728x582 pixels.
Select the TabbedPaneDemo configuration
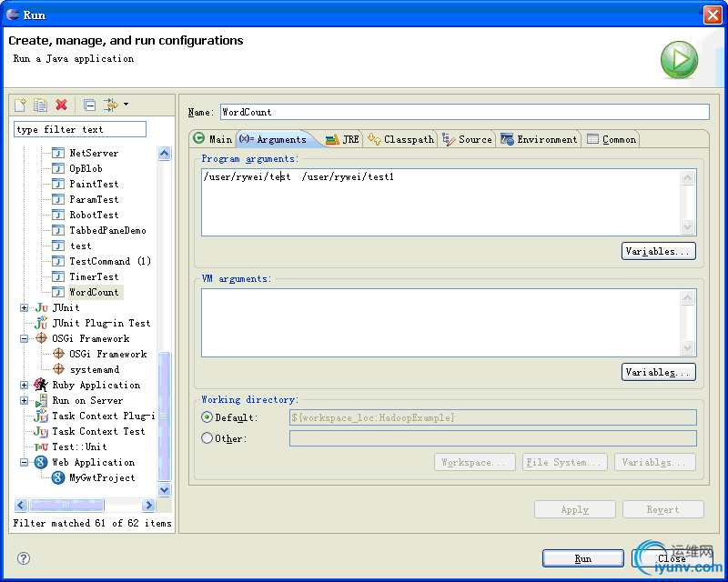tap(107, 230)
